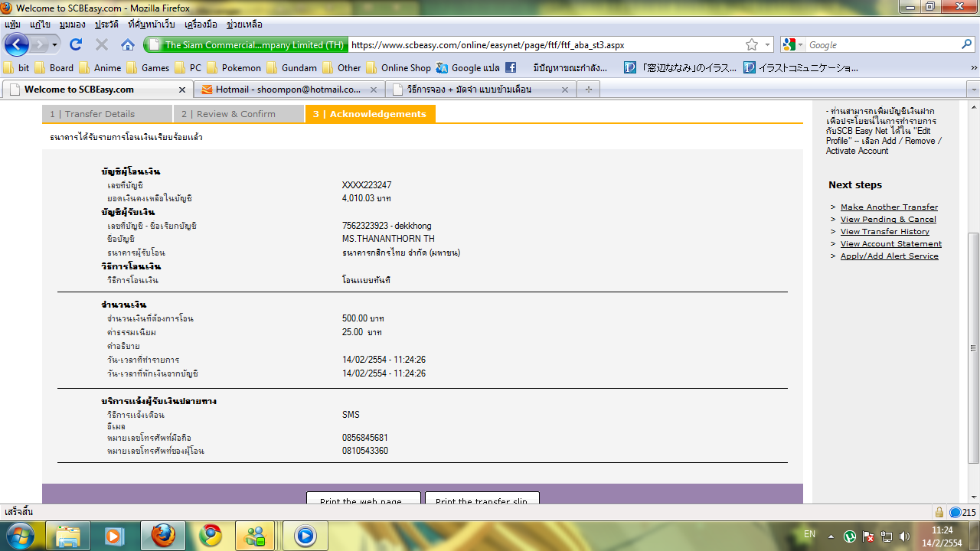Click the search magnifier icon
Image resolution: width=980 pixels, height=551 pixels.
click(x=966, y=45)
